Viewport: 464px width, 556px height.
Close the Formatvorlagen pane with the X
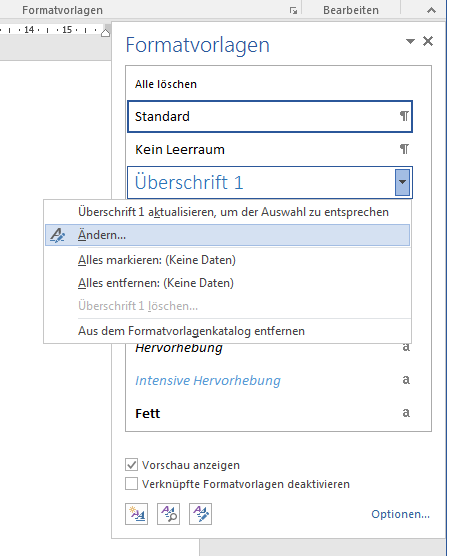click(428, 41)
